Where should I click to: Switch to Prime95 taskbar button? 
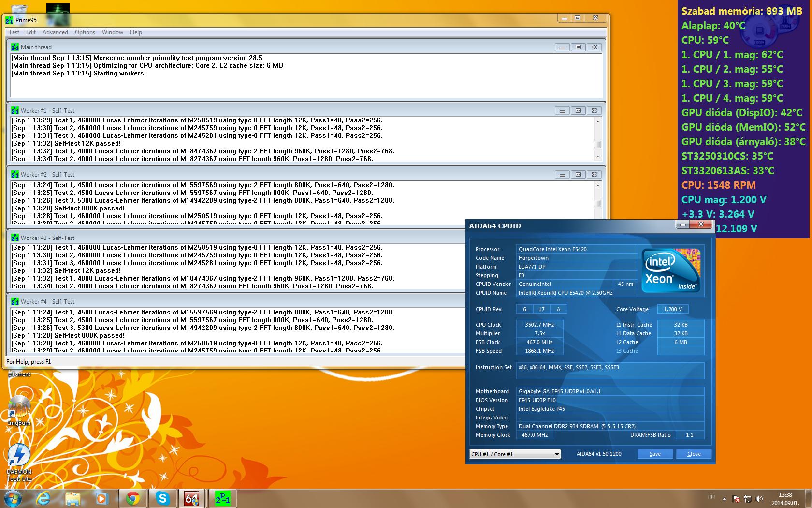[223, 498]
